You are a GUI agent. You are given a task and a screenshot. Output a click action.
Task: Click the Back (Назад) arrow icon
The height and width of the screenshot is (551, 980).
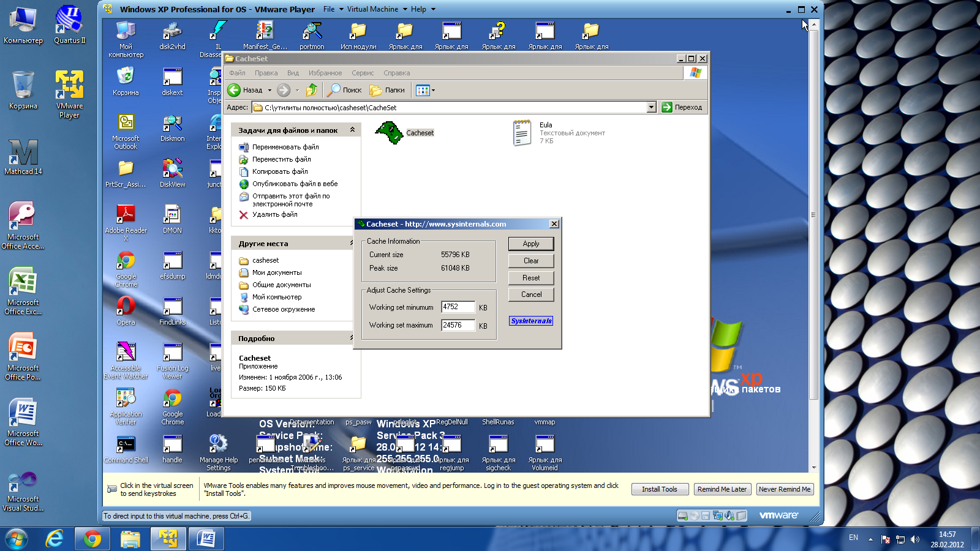click(x=234, y=90)
